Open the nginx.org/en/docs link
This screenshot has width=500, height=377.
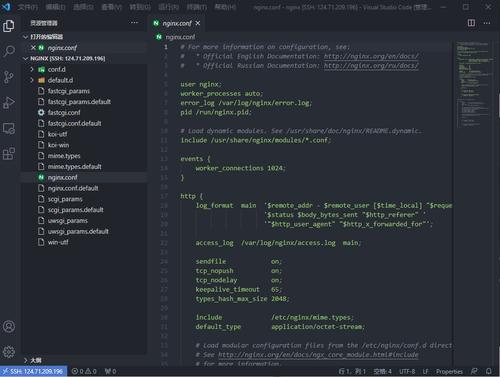point(371,56)
